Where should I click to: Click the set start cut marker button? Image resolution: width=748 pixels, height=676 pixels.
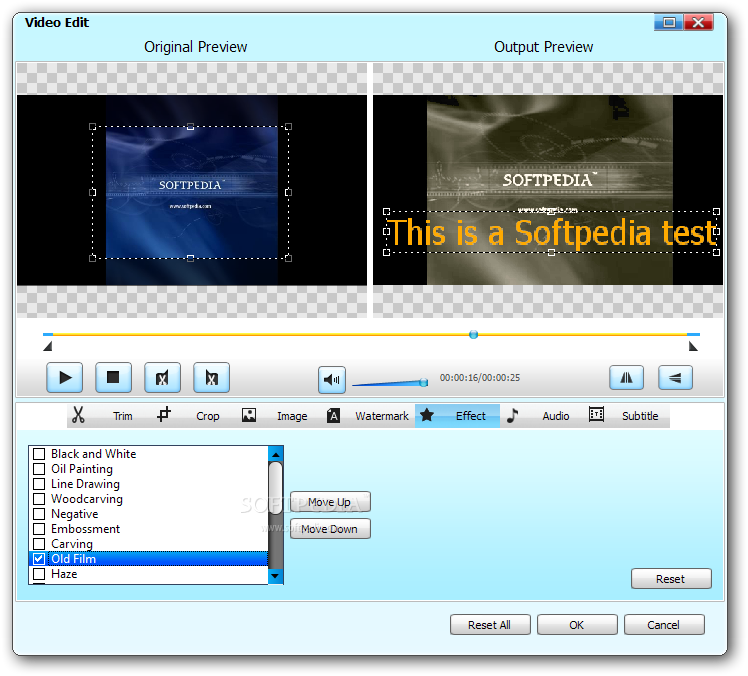pyautogui.click(x=163, y=378)
